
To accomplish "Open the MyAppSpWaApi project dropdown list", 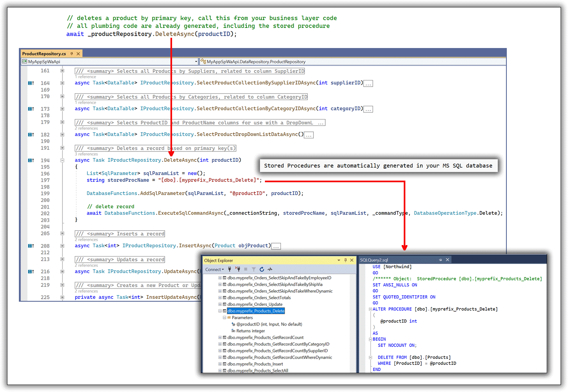I will point(196,61).
